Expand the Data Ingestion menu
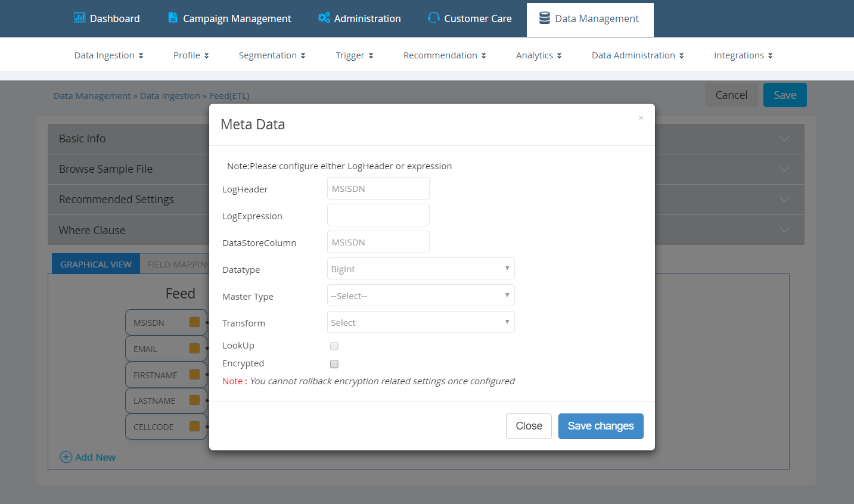The image size is (854, 504). [x=108, y=55]
